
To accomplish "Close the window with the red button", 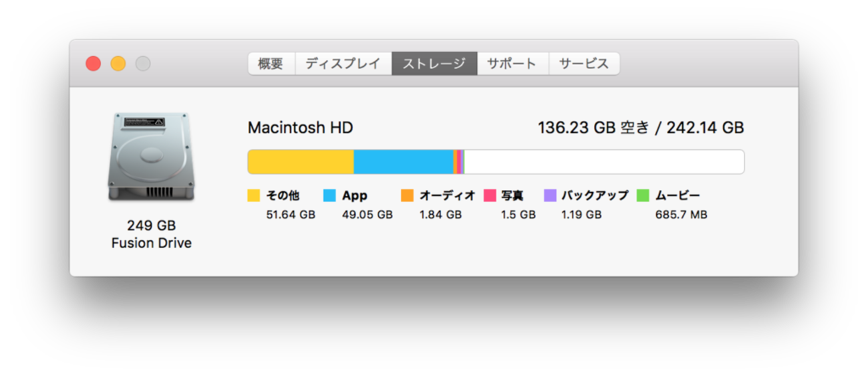I will [x=94, y=64].
